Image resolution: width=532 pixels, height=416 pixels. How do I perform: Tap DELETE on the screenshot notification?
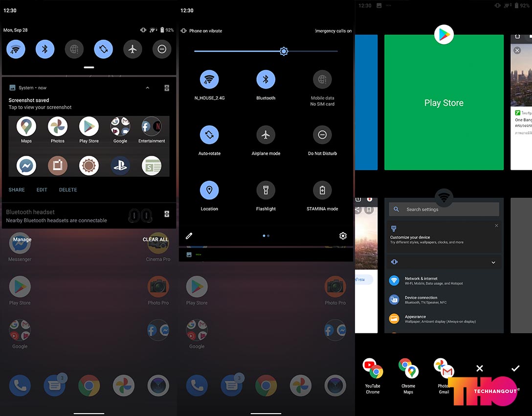tap(68, 190)
